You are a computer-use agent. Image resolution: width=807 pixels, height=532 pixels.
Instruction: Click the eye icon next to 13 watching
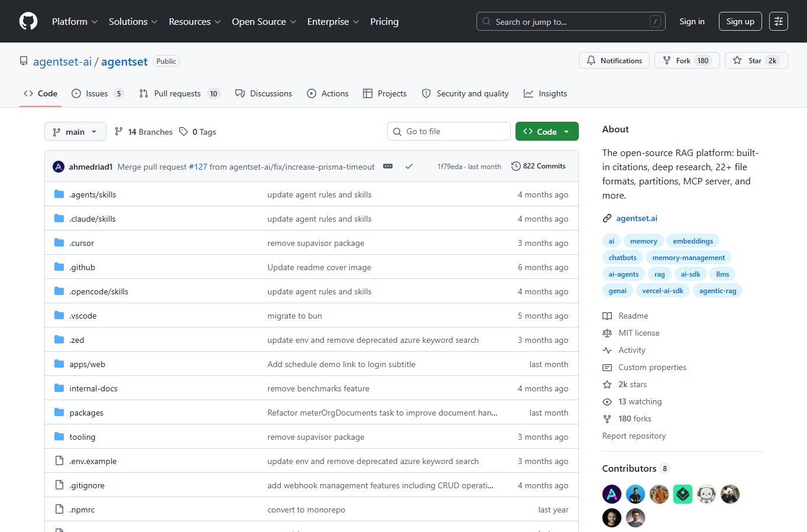pos(607,401)
